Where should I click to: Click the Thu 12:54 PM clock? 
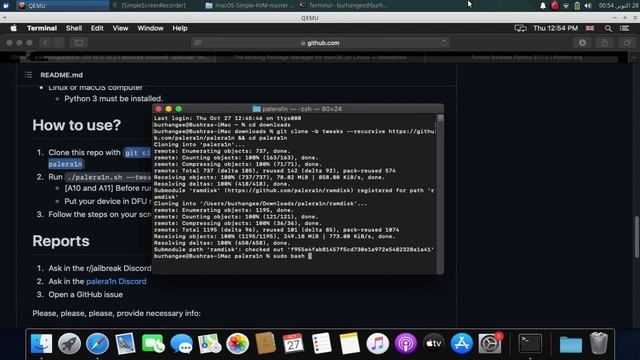556,28
